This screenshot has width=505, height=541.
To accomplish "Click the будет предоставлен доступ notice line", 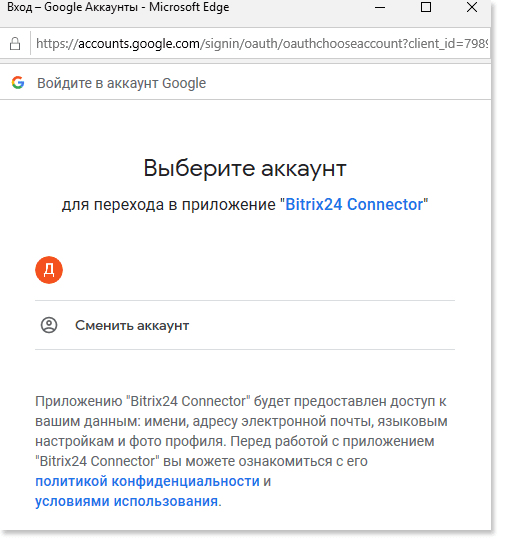I will pos(241,401).
